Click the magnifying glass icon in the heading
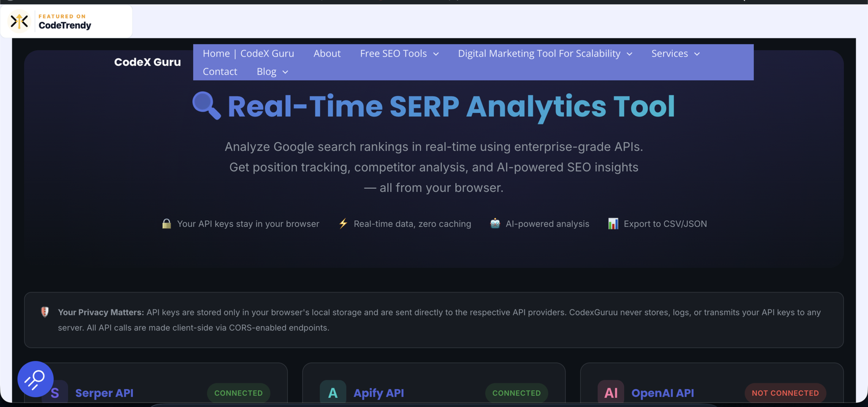This screenshot has width=868, height=407. tap(207, 106)
